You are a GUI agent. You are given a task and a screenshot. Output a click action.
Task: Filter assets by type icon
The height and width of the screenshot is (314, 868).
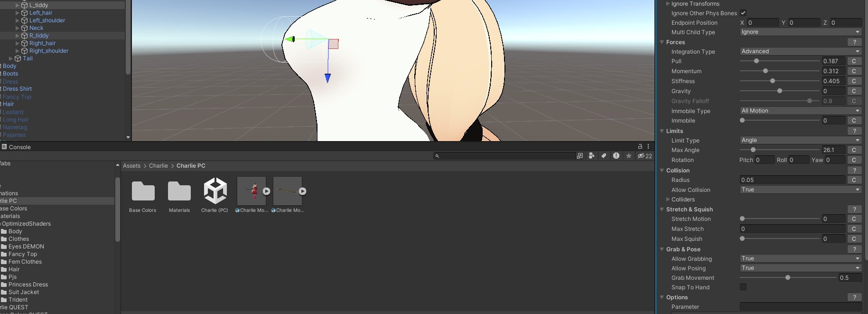[591, 156]
